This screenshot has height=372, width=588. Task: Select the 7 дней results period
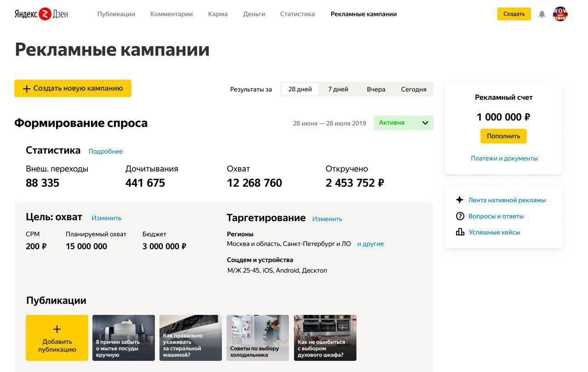338,89
